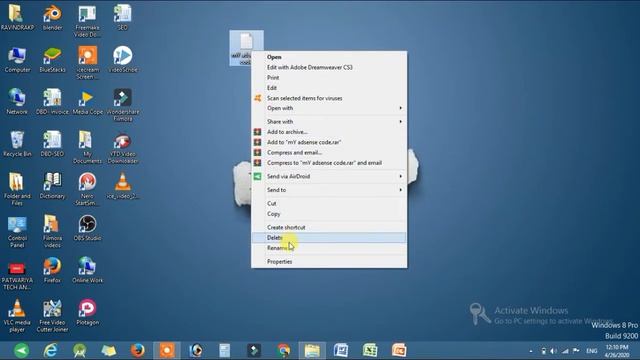Screen dimensions: 640x360
Task: Click Print in the context menu
Action: click(x=329, y=78)
